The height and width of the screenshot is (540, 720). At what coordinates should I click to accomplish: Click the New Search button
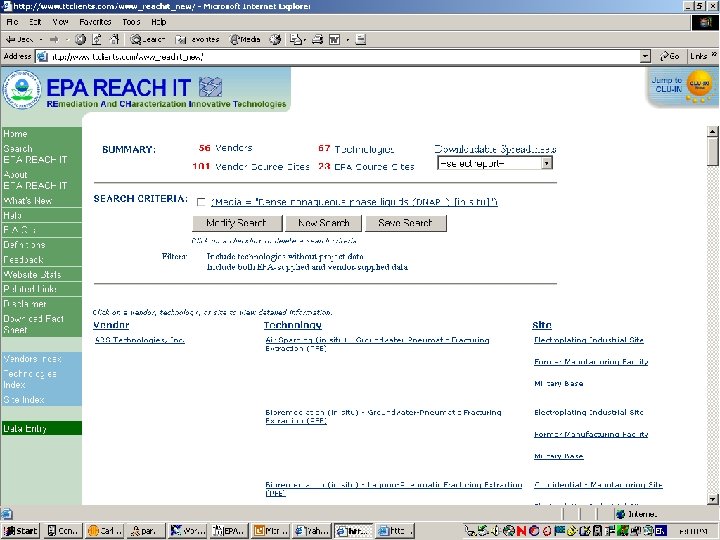(x=323, y=223)
